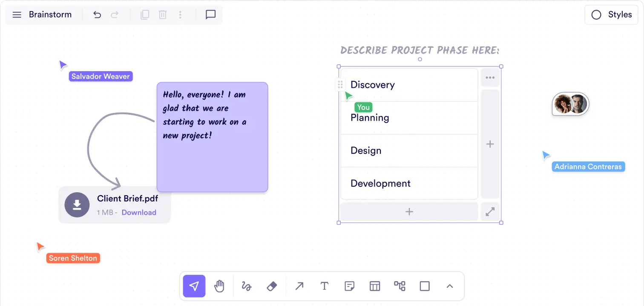The width and height of the screenshot is (644, 306).
Task: Choose the arrow connector tool
Action: [299, 286]
